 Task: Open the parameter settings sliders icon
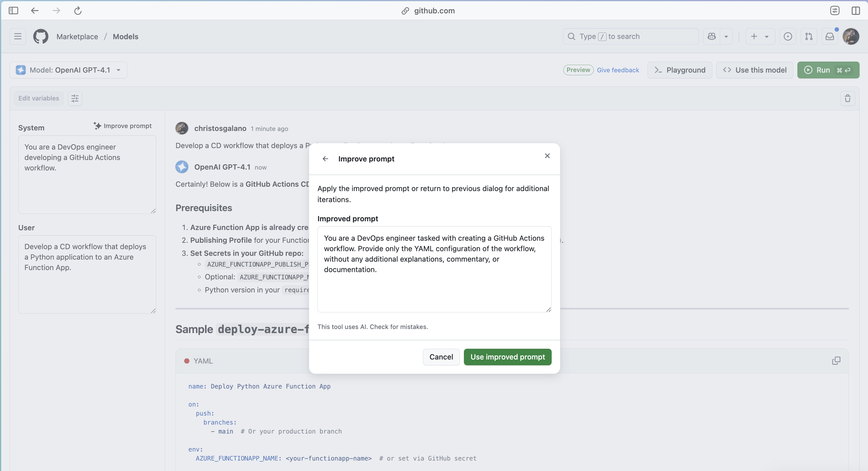pyautogui.click(x=75, y=98)
